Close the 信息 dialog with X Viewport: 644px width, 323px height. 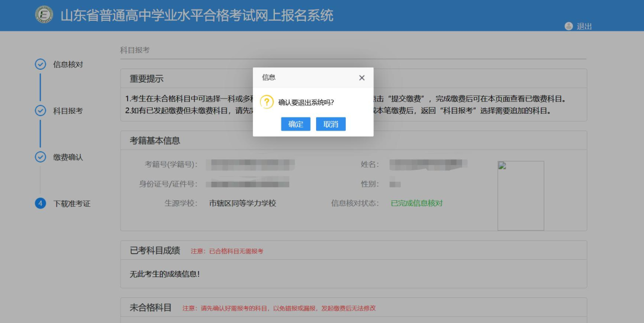tap(361, 77)
